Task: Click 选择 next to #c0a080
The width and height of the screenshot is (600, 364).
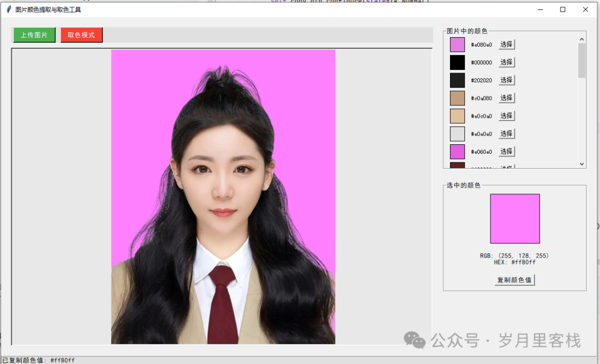Action: pyautogui.click(x=506, y=98)
